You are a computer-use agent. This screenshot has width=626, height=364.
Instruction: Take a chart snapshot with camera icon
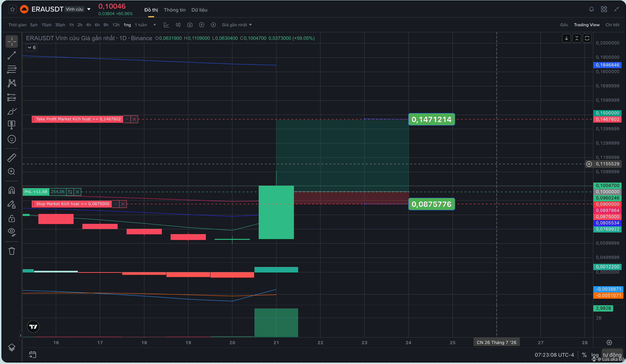(190, 25)
